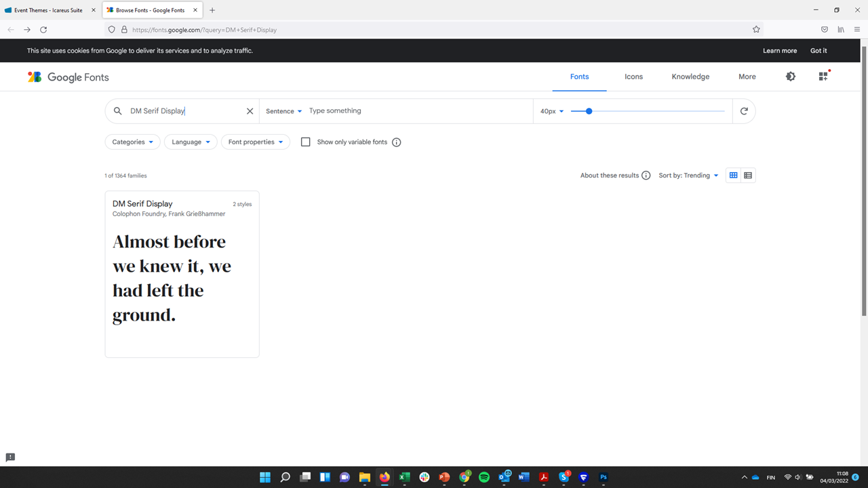The image size is (868, 488).
Task: Switch to list view layout
Action: click(748, 176)
